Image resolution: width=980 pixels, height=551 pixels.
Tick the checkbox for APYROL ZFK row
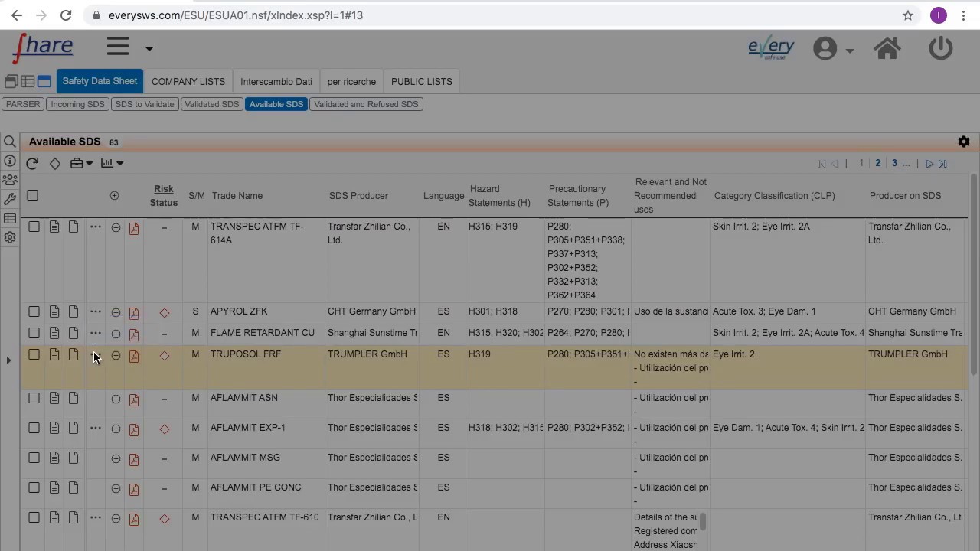click(x=34, y=312)
